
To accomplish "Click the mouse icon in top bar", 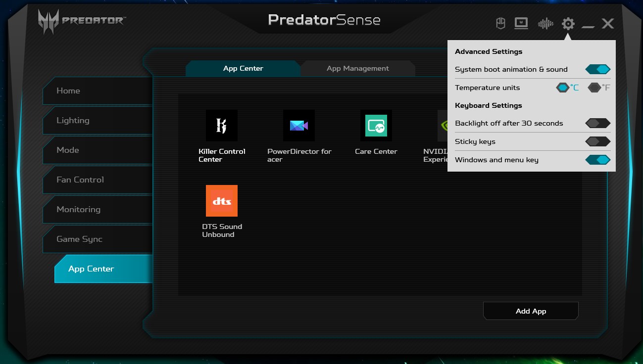I will [500, 23].
